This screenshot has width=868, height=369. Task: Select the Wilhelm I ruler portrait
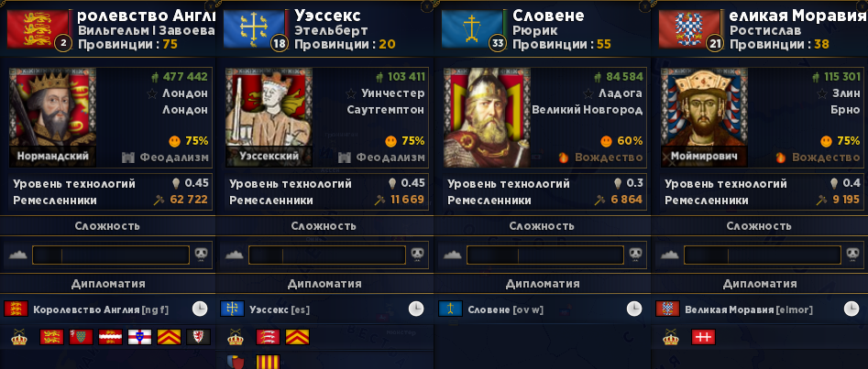[52, 117]
